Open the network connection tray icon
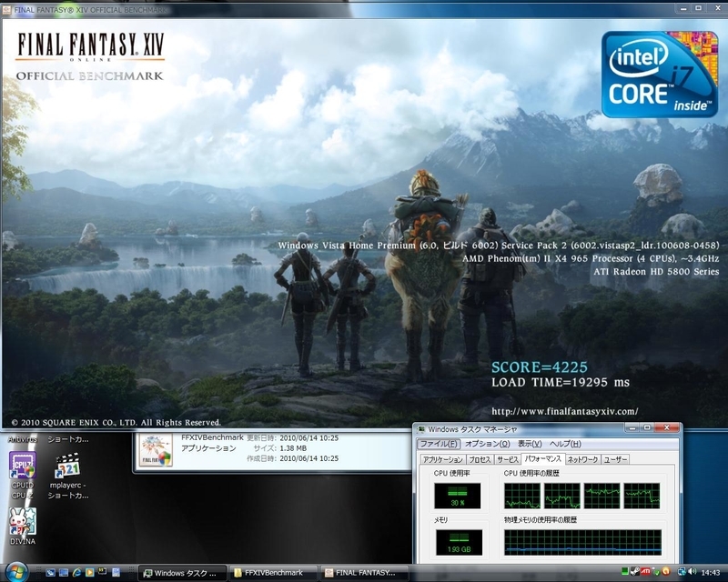Image resolution: width=728 pixels, height=582 pixels. [682, 572]
